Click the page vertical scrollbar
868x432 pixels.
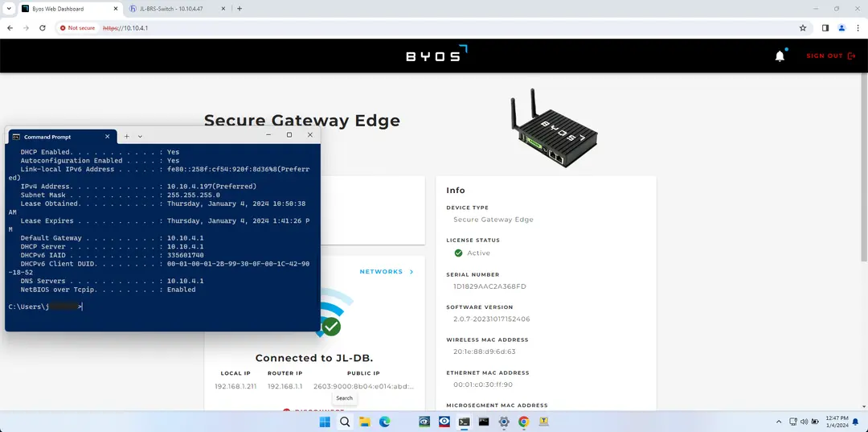tap(864, 169)
